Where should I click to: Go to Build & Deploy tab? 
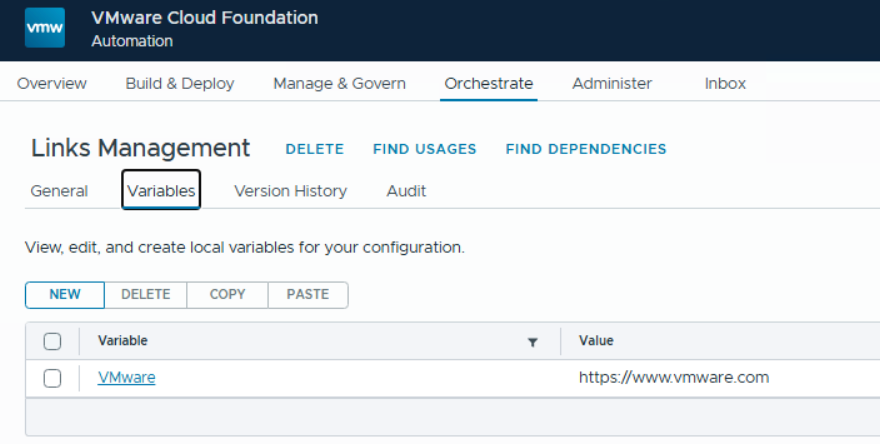[x=180, y=84]
